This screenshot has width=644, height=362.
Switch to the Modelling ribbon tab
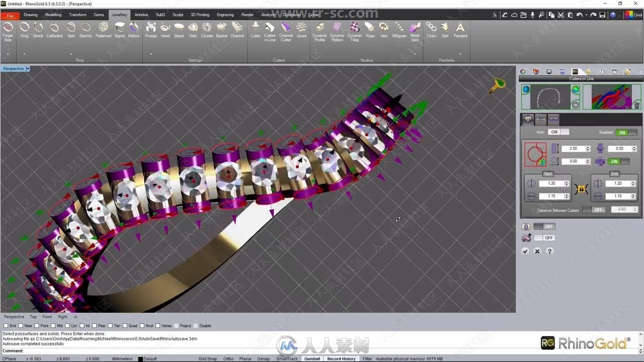point(53,15)
